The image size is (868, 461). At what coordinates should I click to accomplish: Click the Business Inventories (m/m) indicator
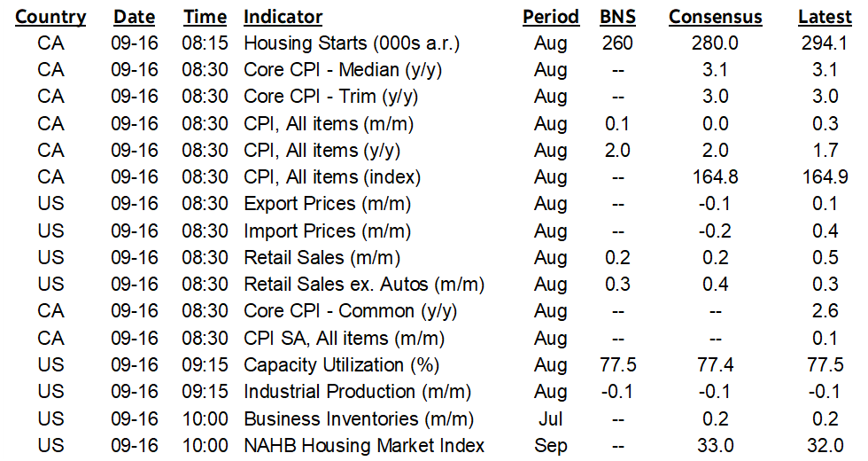359,418
